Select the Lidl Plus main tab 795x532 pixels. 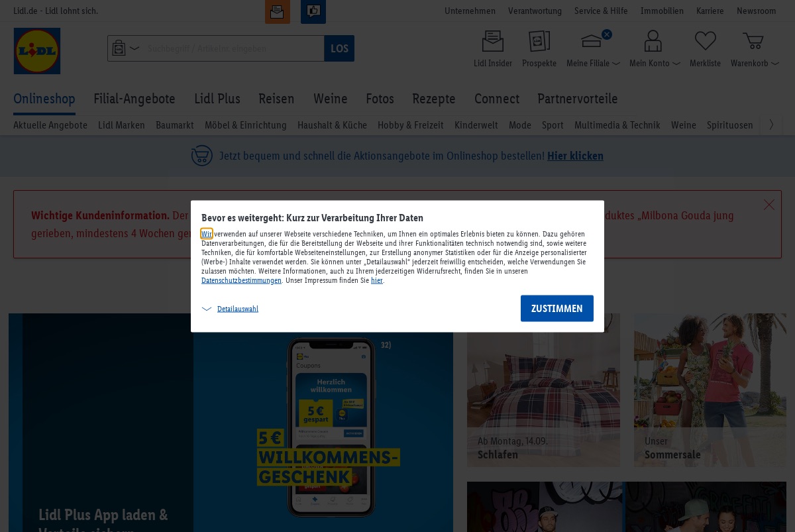click(217, 99)
